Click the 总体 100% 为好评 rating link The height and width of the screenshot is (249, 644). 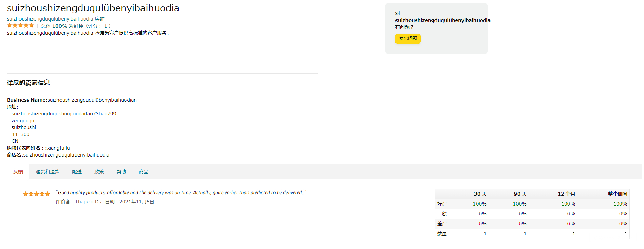[62, 26]
